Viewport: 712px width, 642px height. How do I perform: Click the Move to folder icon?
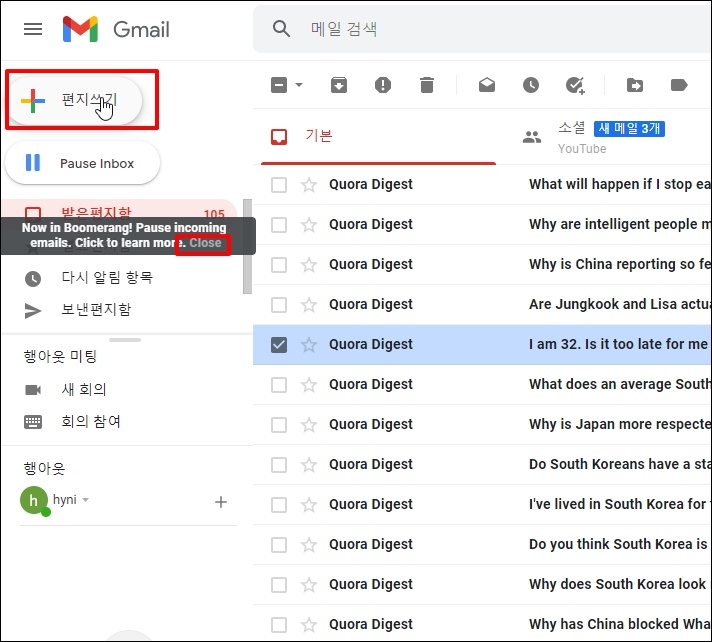[x=635, y=85]
